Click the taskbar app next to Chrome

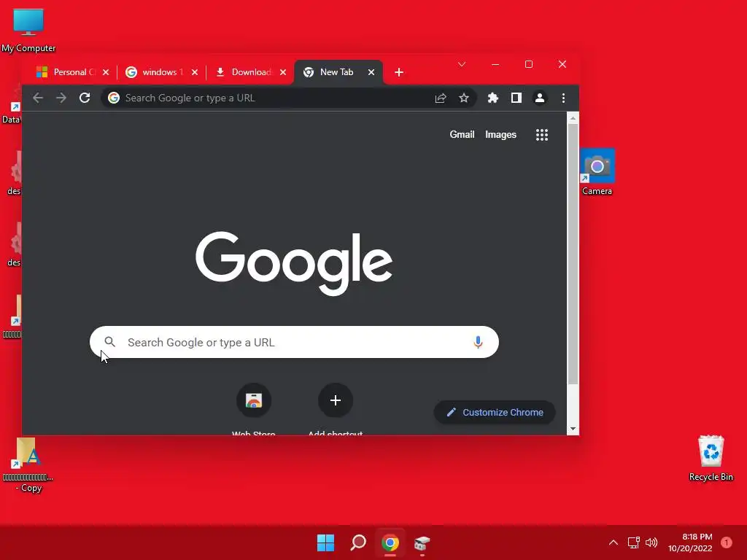[x=422, y=542]
